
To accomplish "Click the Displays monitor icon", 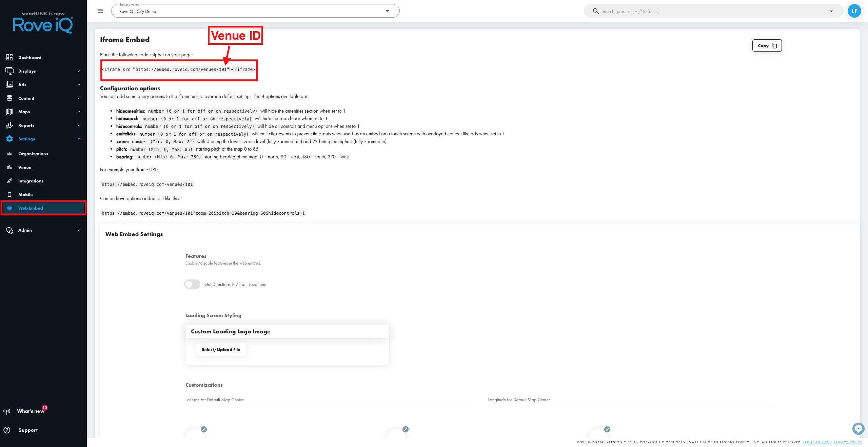I will coord(9,71).
